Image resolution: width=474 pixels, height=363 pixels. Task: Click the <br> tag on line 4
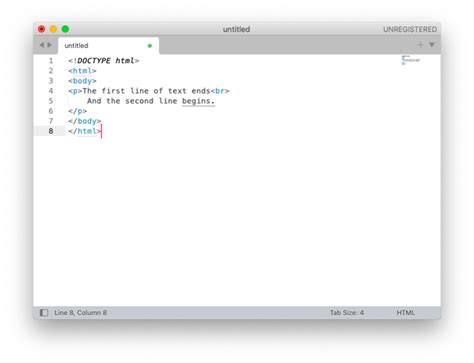point(220,91)
